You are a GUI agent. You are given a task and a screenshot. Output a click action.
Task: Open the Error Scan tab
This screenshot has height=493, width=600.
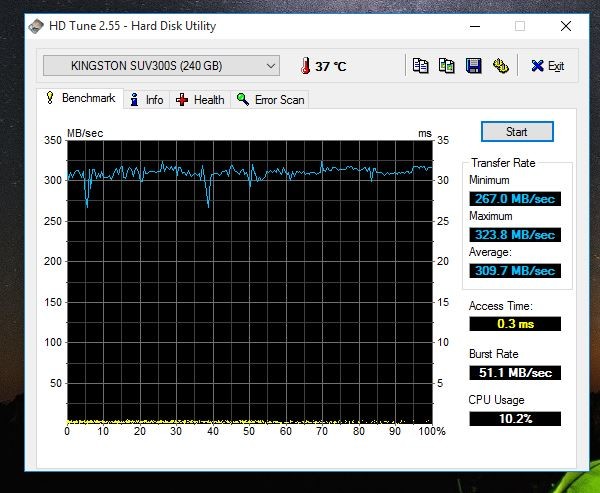pyautogui.click(x=270, y=100)
